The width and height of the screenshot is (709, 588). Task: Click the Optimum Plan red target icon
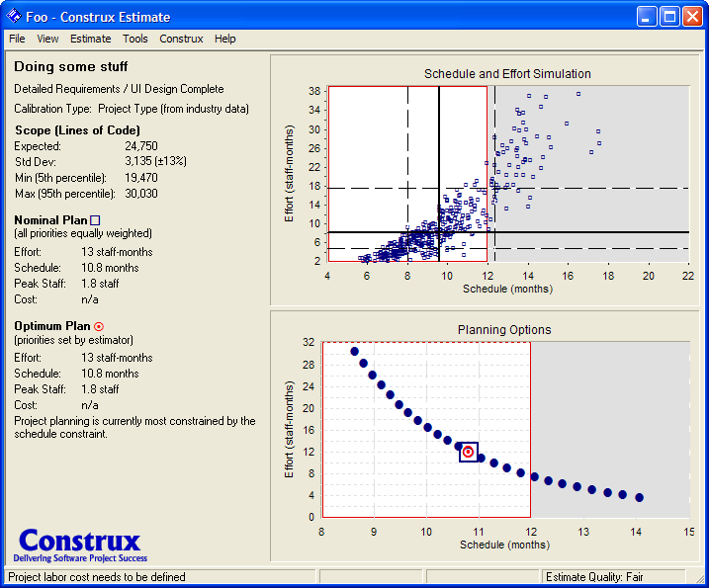point(99,326)
